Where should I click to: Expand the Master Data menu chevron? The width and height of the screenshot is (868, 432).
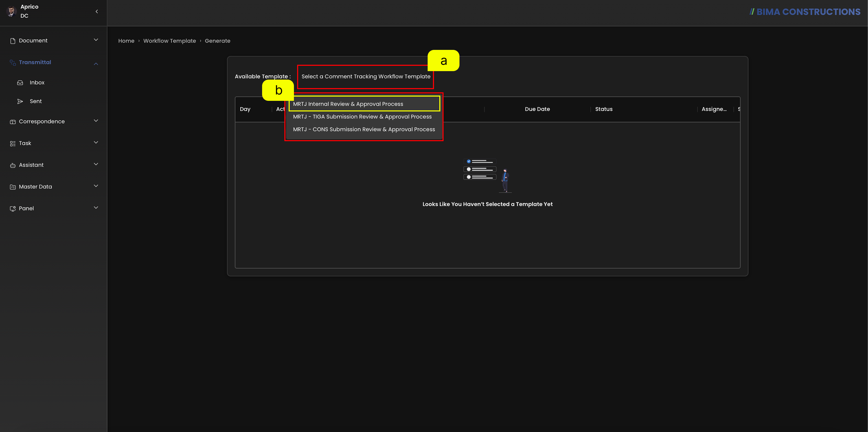(96, 186)
